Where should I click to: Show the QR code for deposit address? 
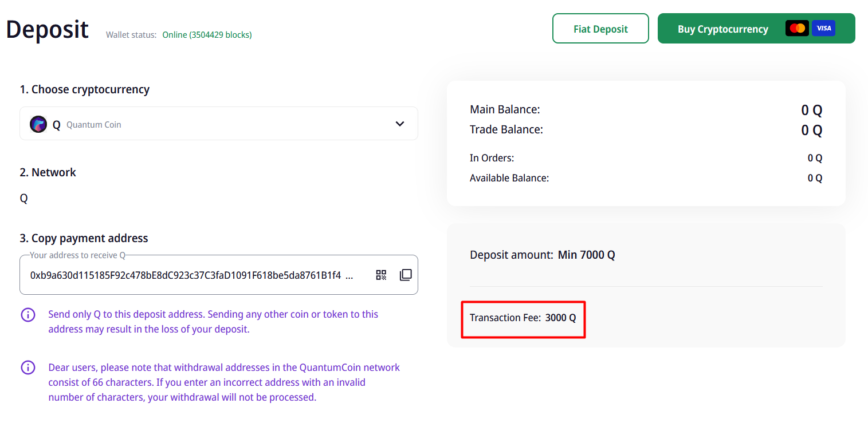click(381, 275)
